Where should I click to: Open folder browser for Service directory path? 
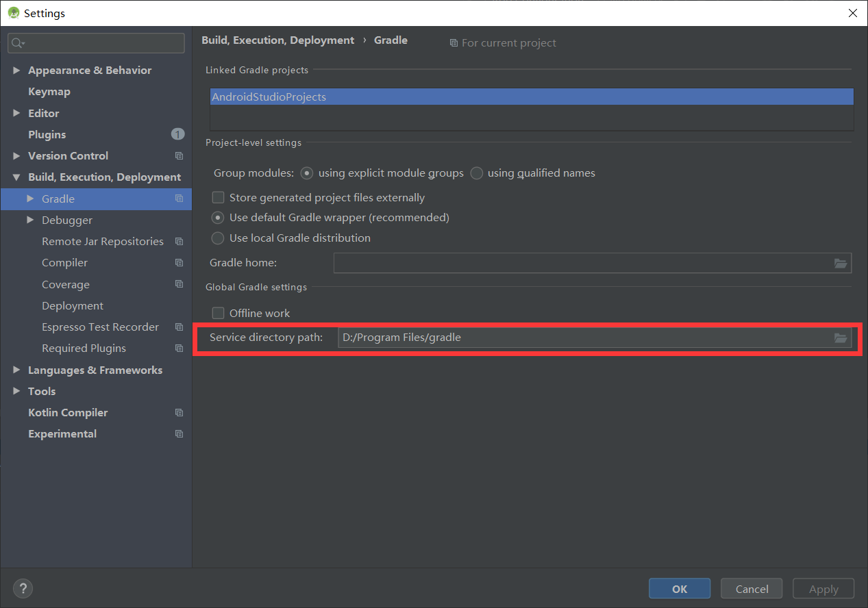point(841,338)
